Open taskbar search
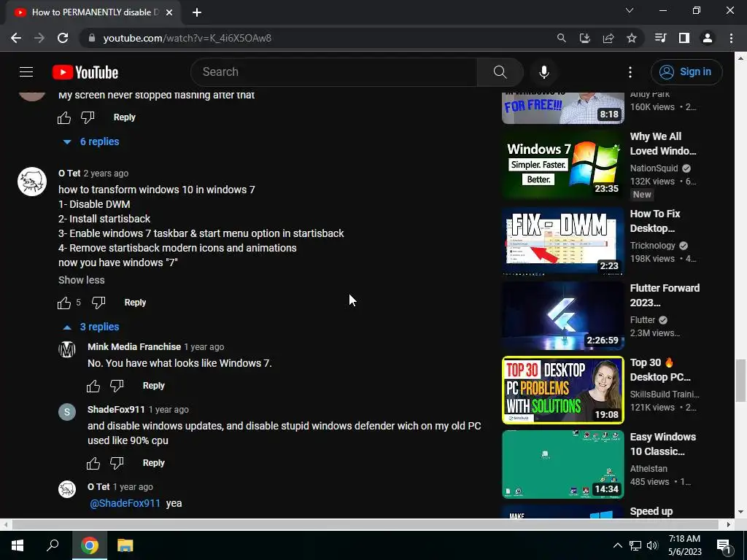The width and height of the screenshot is (747, 560). pyautogui.click(x=53, y=545)
